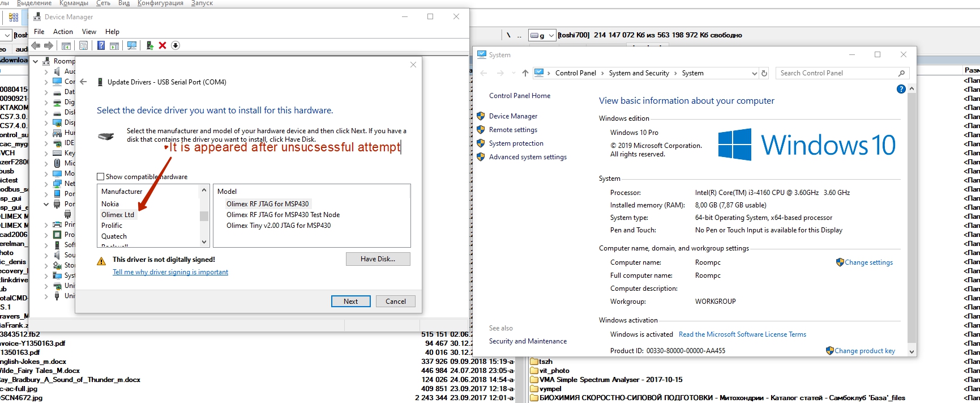Click the blue question mark Help icon
Viewport: 980px width, 403px height.
(x=101, y=45)
